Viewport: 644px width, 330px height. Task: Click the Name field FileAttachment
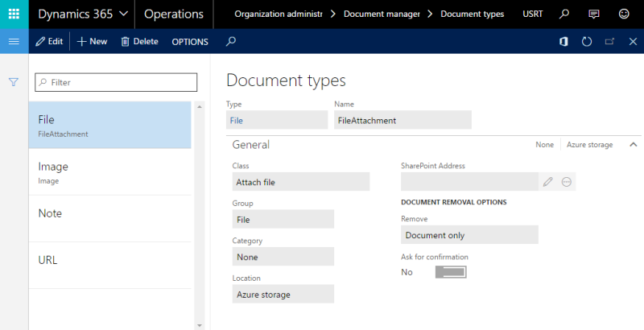pyautogui.click(x=402, y=120)
